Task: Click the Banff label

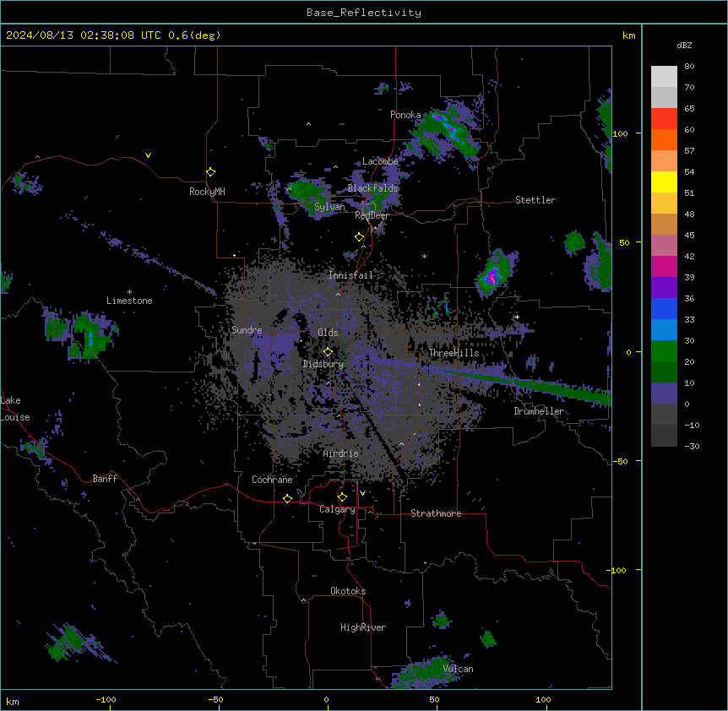Action: [105, 479]
